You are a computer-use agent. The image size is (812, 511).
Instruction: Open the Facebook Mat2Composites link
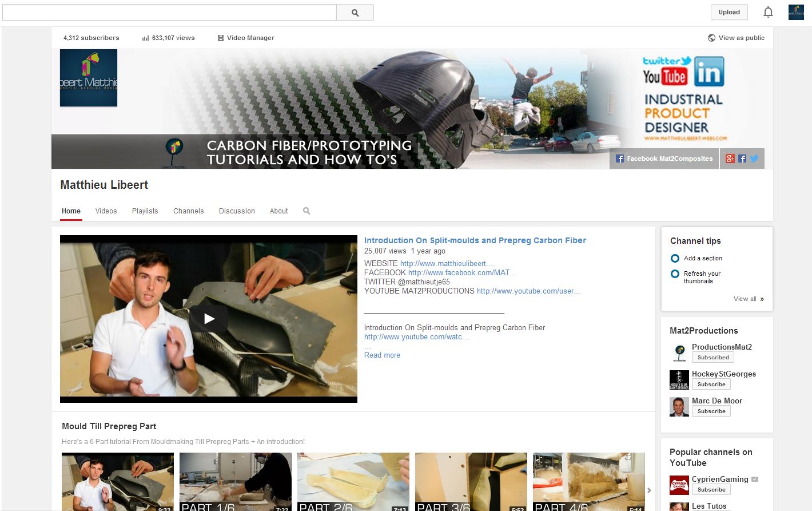[x=664, y=158]
